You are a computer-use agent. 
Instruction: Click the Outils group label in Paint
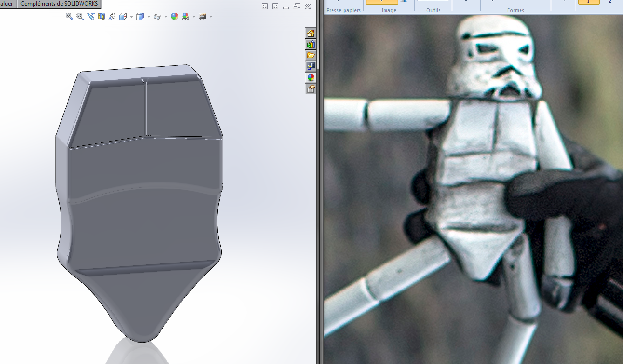point(433,10)
